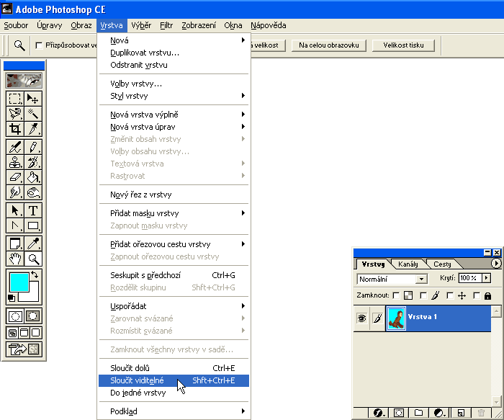Image resolution: width=504 pixels, height=420 pixels.
Task: Enable lock image pixels checkbox
Action: pyautogui.click(x=423, y=295)
